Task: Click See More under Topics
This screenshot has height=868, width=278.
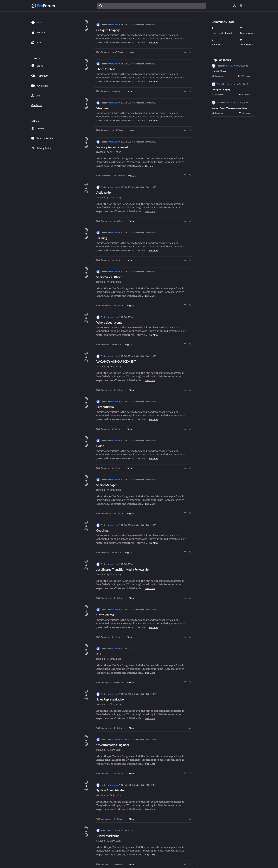Action: (37, 105)
